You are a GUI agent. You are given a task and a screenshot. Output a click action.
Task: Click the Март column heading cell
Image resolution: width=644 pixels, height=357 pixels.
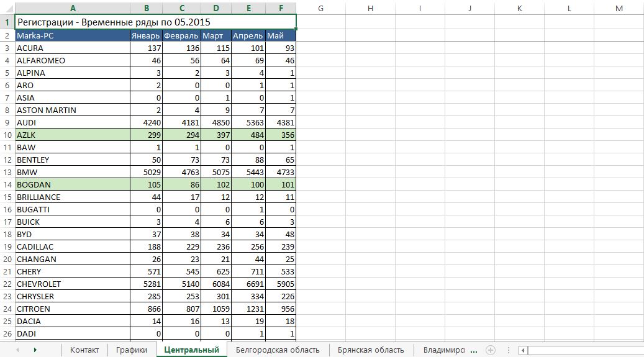216,36
